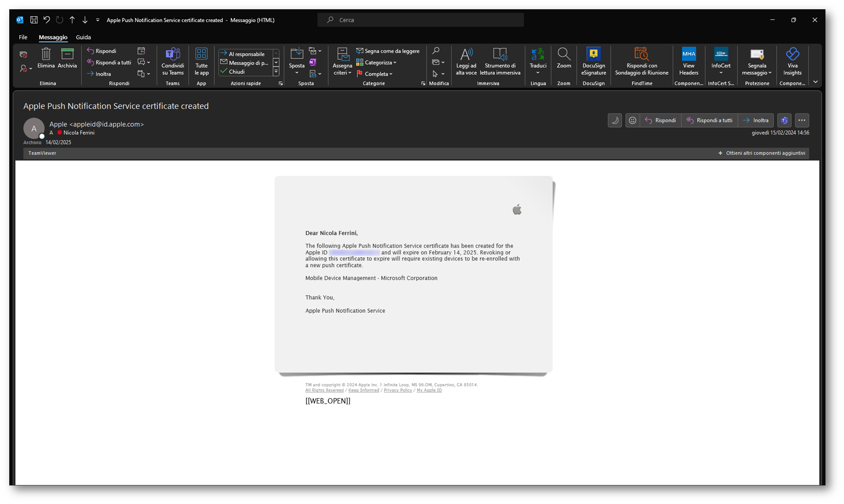Select quick step Al responsabile

click(246, 54)
